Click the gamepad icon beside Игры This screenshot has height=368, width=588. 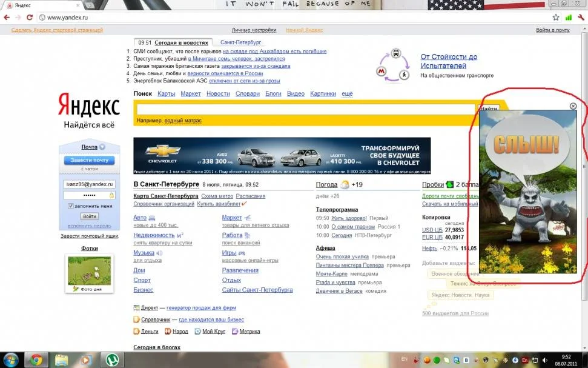tap(242, 253)
